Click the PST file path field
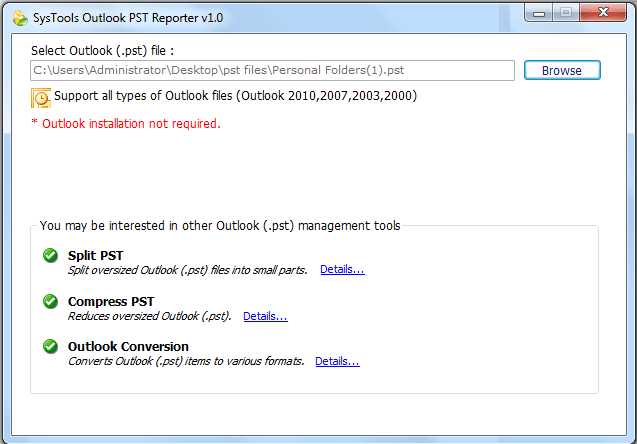 tap(272, 70)
